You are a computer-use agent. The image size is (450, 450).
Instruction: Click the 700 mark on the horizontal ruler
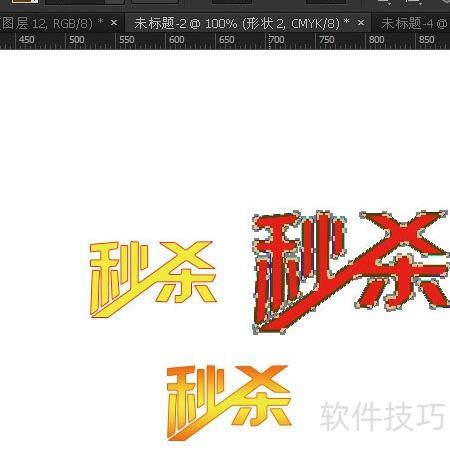[x=277, y=40]
